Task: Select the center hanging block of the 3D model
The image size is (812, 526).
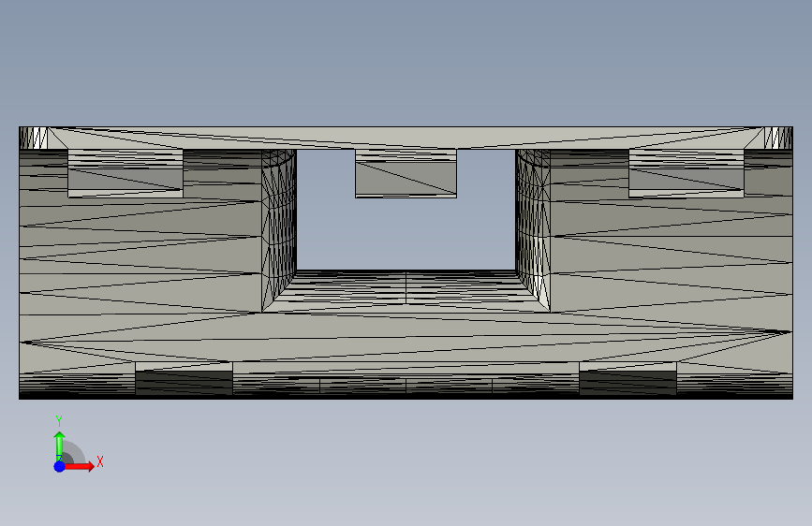Action: pos(406,173)
